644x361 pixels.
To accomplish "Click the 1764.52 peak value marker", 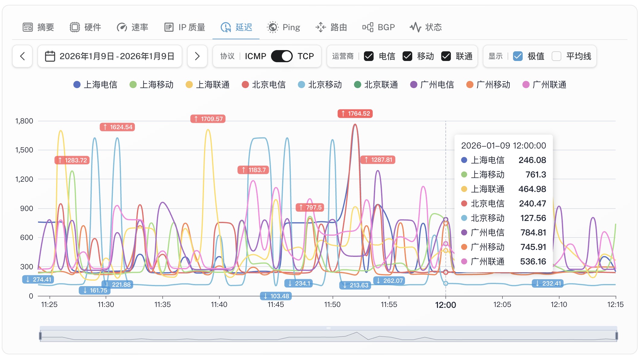I will [355, 113].
